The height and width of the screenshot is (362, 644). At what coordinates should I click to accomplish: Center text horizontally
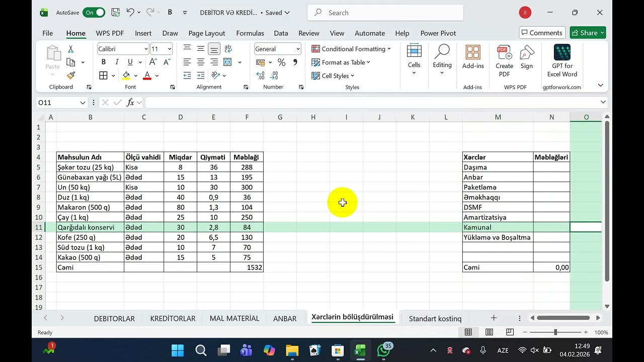pyautogui.click(x=201, y=62)
